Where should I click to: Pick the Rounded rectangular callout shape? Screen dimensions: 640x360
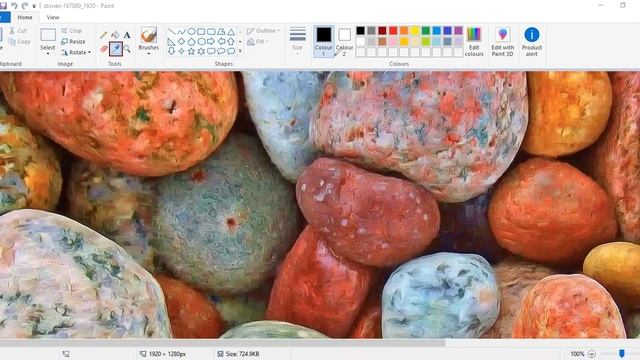(x=211, y=51)
